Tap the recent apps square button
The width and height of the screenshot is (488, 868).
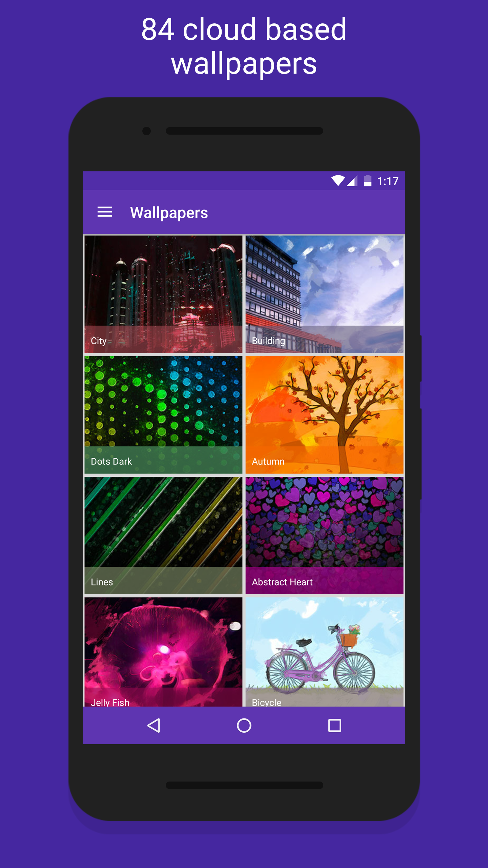(334, 726)
